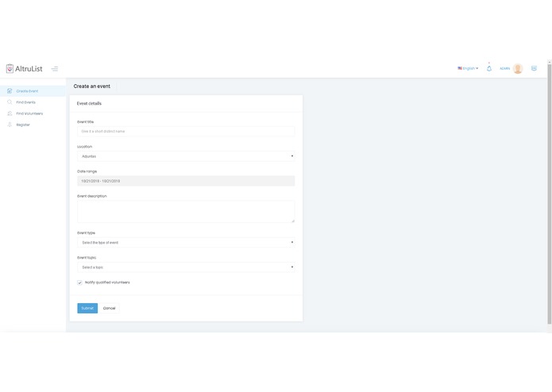This screenshot has width=552, height=392.
Task: Go to Register in sidebar
Action: (33, 125)
